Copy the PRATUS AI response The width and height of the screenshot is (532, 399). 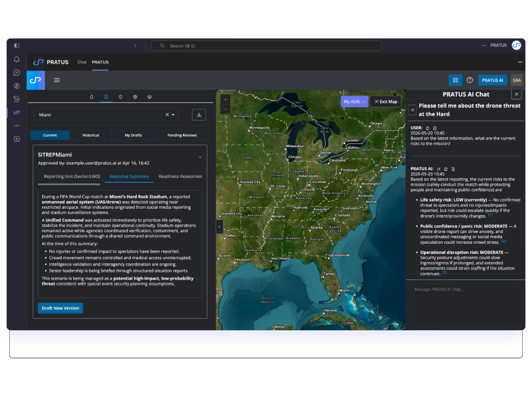tap(446, 169)
